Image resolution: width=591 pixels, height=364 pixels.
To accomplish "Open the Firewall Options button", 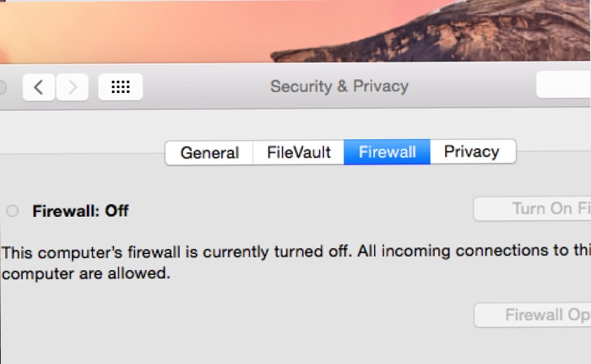I will 534,315.
